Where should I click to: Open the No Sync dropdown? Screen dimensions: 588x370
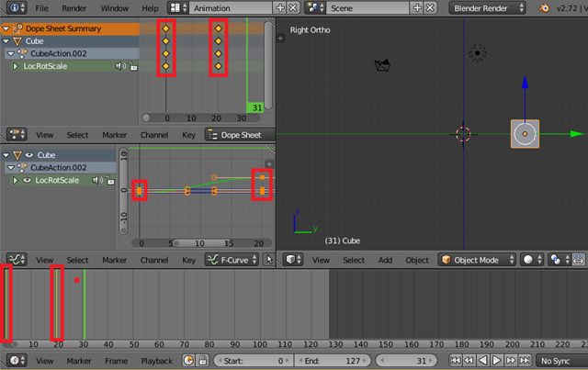tap(561, 361)
